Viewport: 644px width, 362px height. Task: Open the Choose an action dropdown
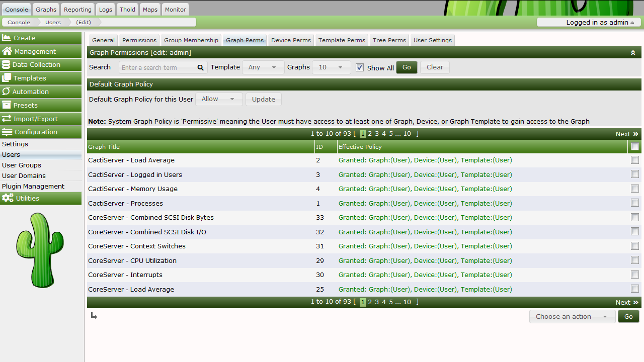click(572, 316)
